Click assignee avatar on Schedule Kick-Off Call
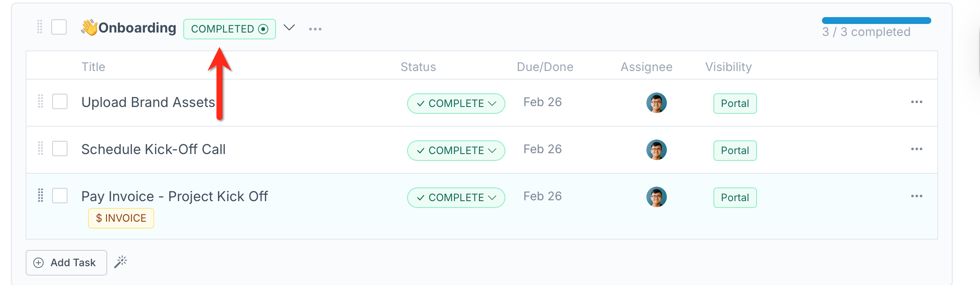980x285 pixels. [657, 150]
